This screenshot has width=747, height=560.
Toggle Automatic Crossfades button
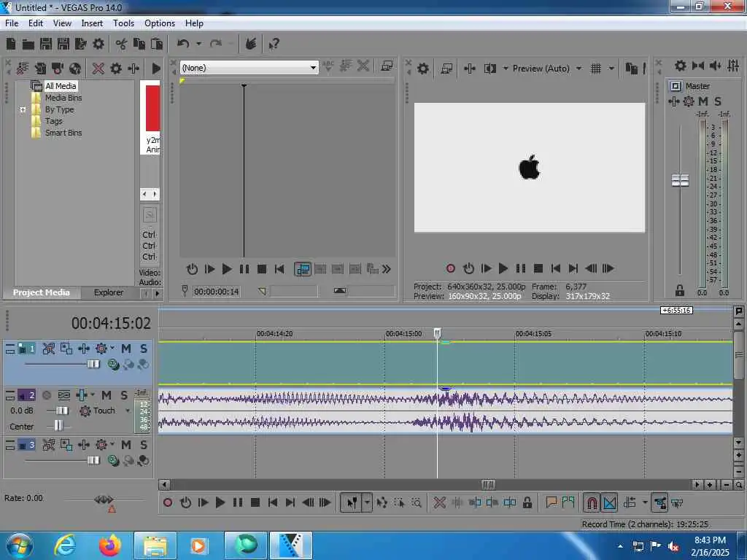(x=610, y=502)
